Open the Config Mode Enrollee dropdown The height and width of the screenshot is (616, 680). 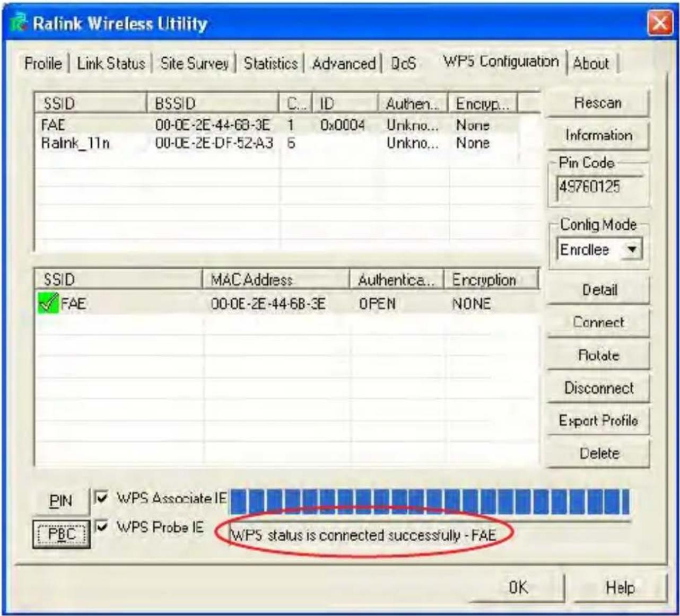(x=631, y=249)
